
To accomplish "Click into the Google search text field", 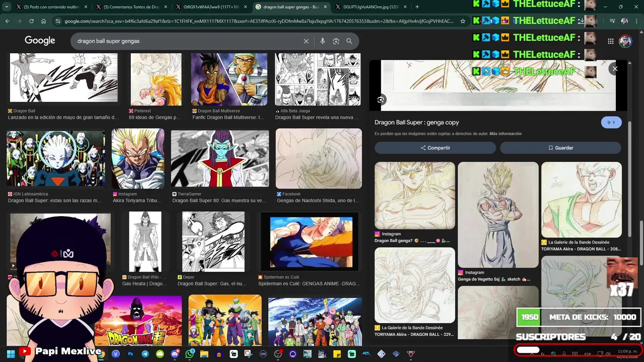I will [186, 41].
